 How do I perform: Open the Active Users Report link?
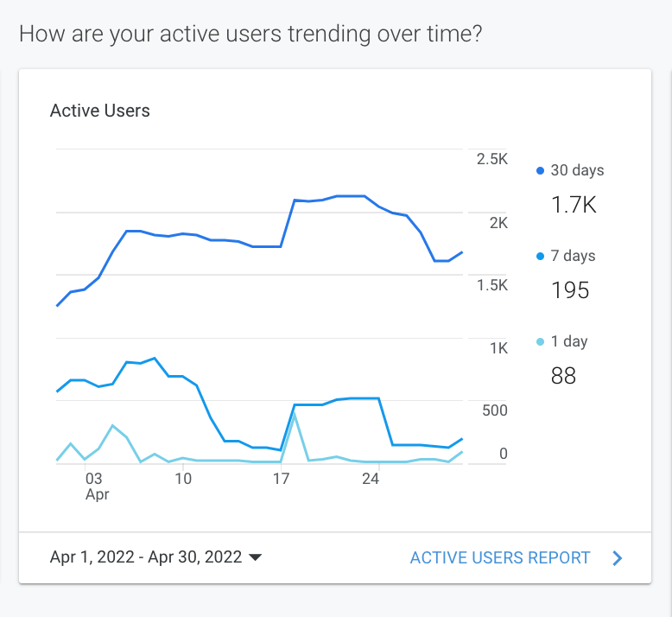[x=500, y=558]
